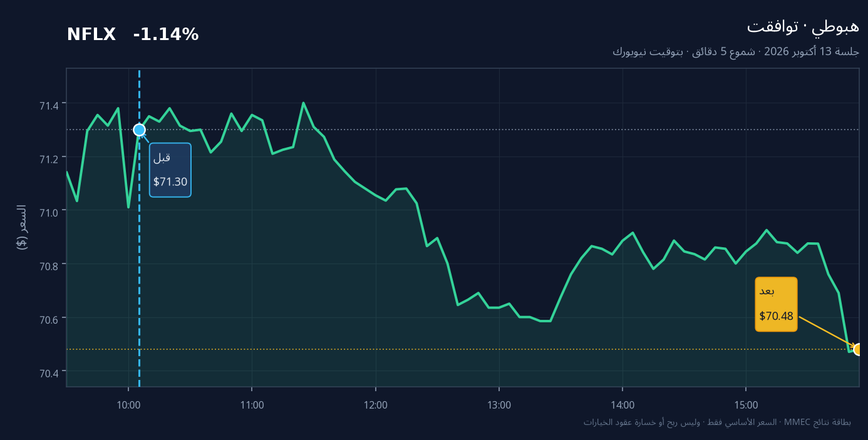Click the 13:00 time axis label
This screenshot has height=440, width=868.
[499, 405]
